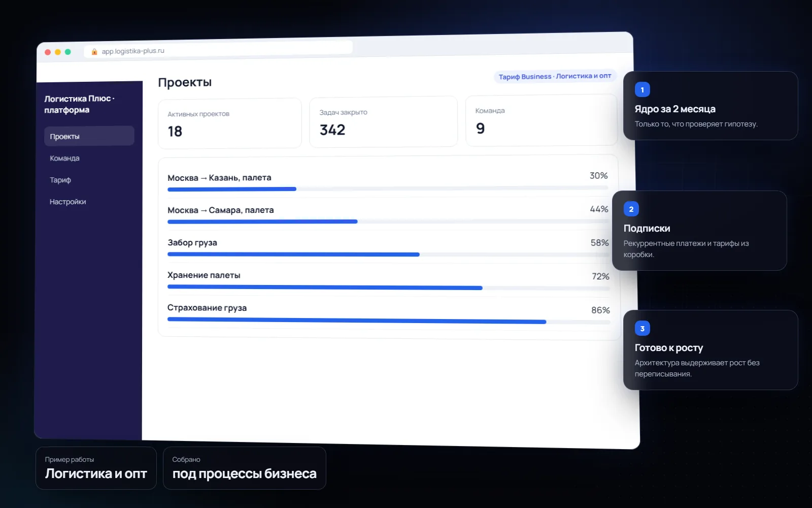Click the Москва → Самара, палета row title
This screenshot has height=508, width=812.
click(x=221, y=210)
